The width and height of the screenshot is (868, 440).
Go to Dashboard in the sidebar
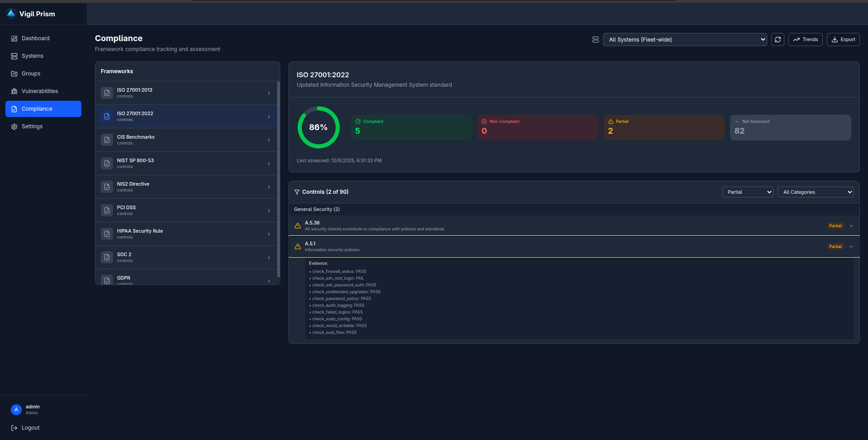click(x=36, y=38)
